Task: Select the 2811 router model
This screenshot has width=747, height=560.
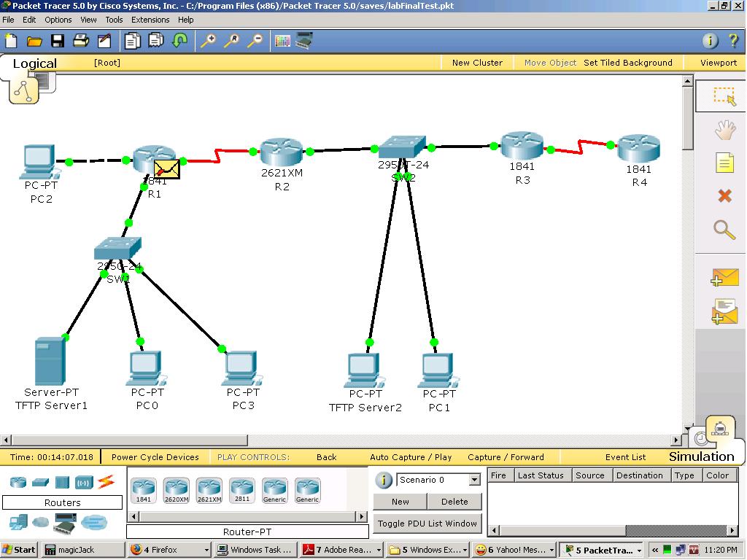Action: (x=241, y=490)
